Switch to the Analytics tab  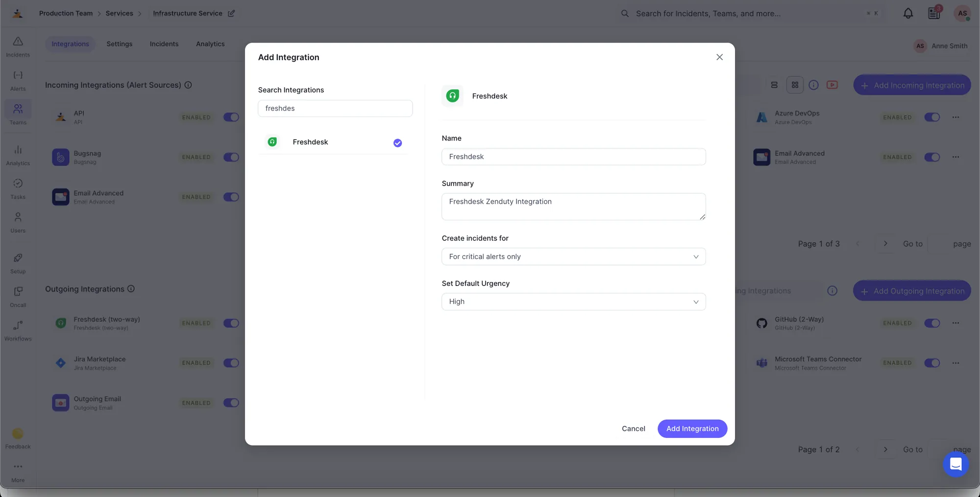pos(210,44)
